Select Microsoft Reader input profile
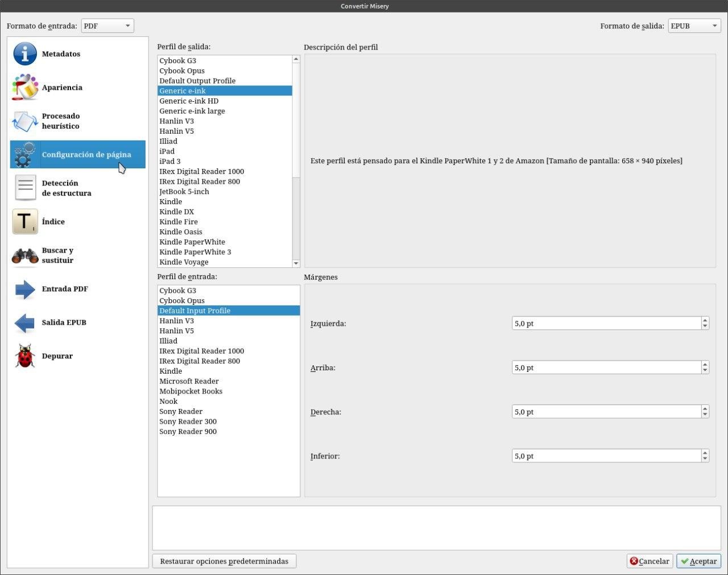This screenshot has width=728, height=575. point(229,382)
